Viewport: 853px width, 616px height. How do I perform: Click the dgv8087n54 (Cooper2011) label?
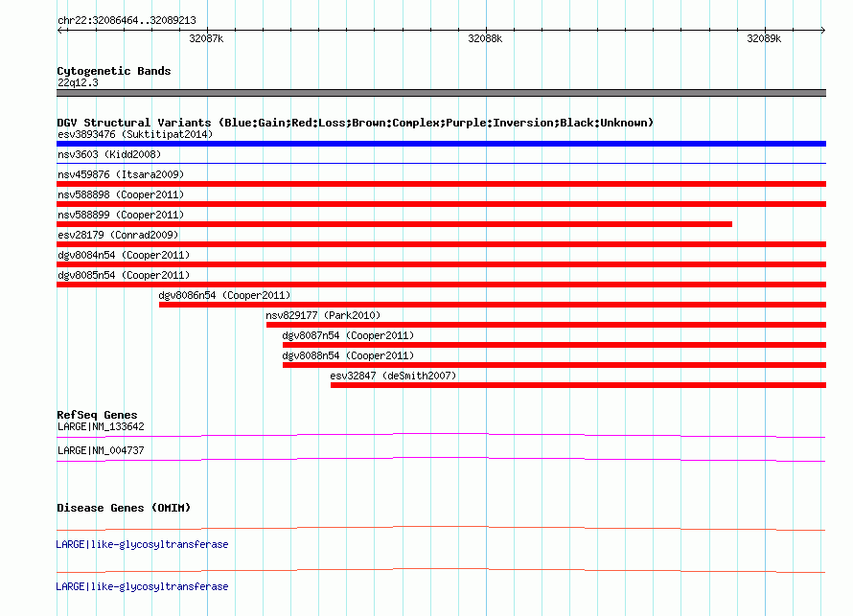pyautogui.click(x=348, y=335)
